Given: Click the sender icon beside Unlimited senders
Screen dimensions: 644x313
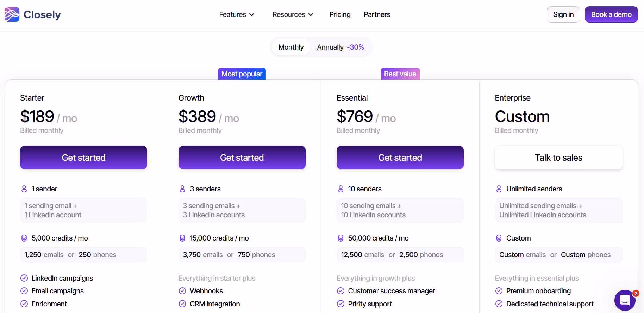Looking at the screenshot, I should pos(499,189).
